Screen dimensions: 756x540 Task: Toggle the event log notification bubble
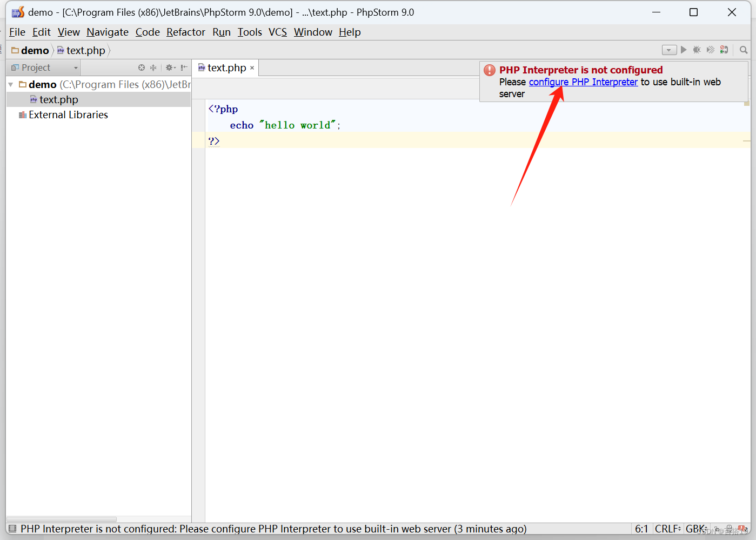pos(740,528)
